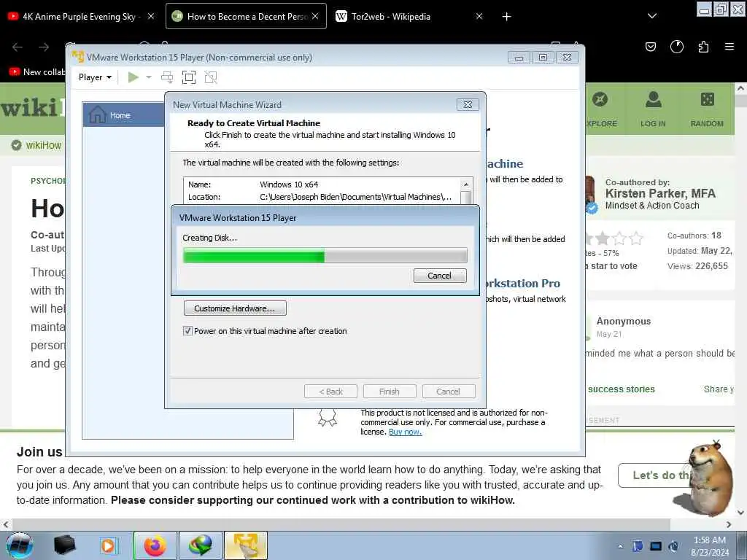Select the Home item in VMware library
The width and height of the screenshot is (747, 560).
(x=124, y=114)
